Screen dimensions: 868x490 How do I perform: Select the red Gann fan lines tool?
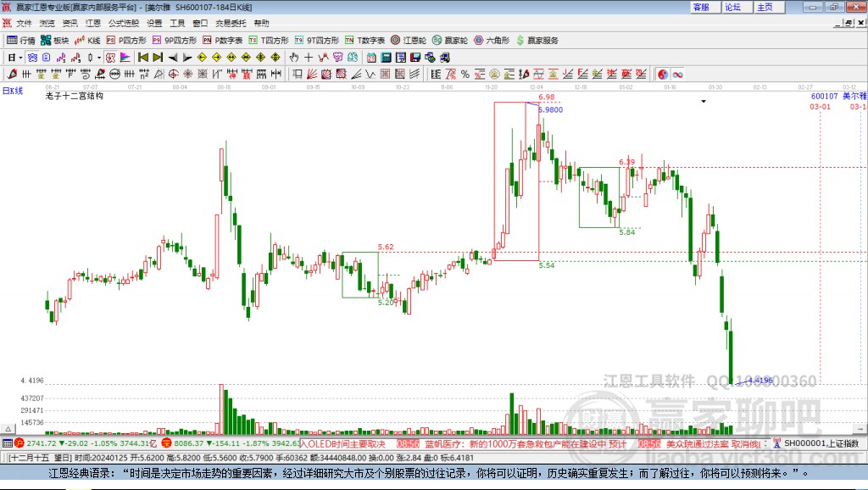312,75
